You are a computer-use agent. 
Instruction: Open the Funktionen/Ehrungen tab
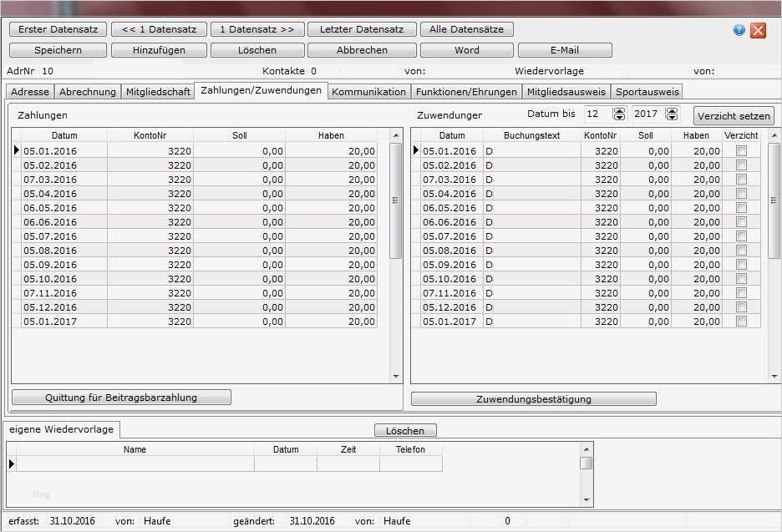pos(466,92)
